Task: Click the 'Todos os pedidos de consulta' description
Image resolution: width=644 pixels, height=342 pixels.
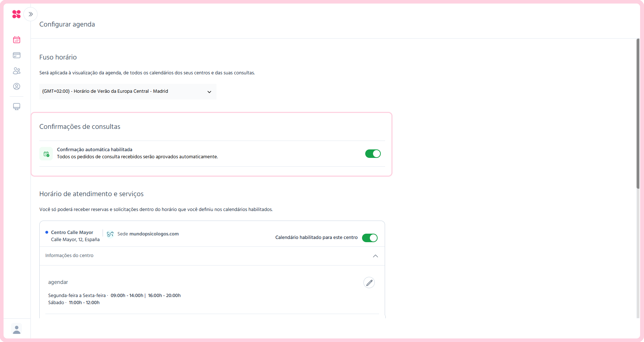Action: 137,157
